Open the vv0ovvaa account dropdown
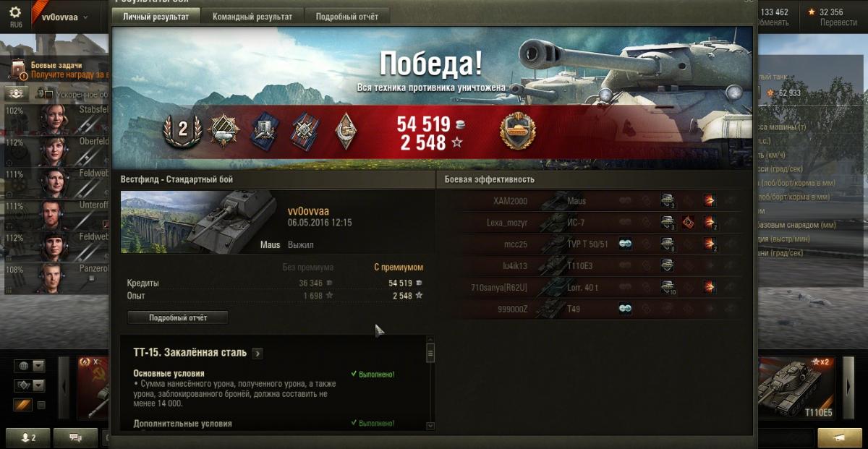The height and width of the screenshot is (449, 868). pyautogui.click(x=64, y=17)
